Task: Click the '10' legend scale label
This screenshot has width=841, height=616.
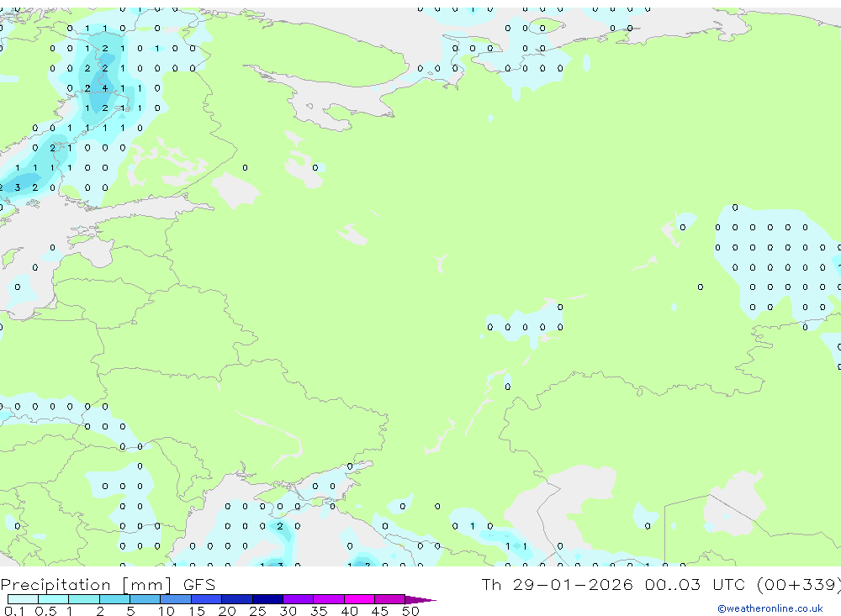Action: click(167, 611)
